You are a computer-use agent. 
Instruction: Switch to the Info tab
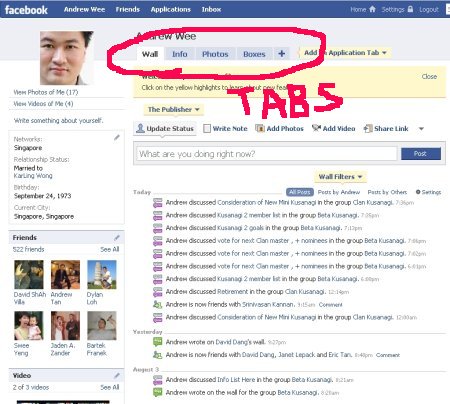179,54
